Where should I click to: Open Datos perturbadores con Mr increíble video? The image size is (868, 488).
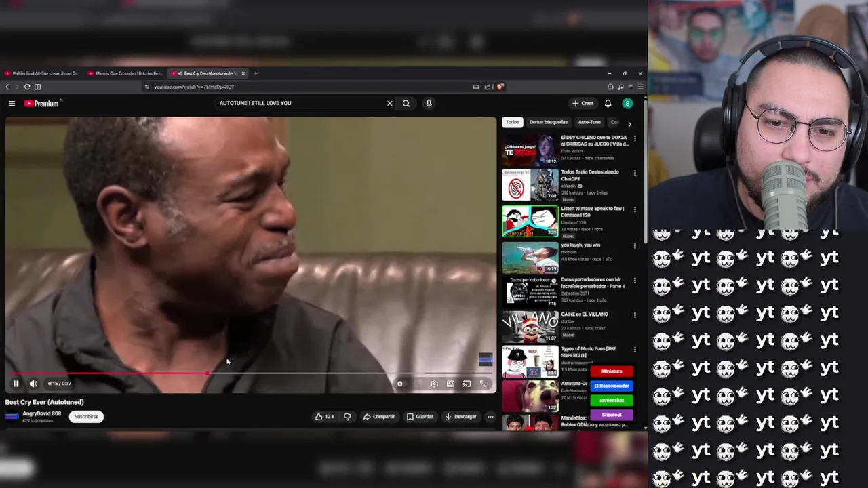593,283
